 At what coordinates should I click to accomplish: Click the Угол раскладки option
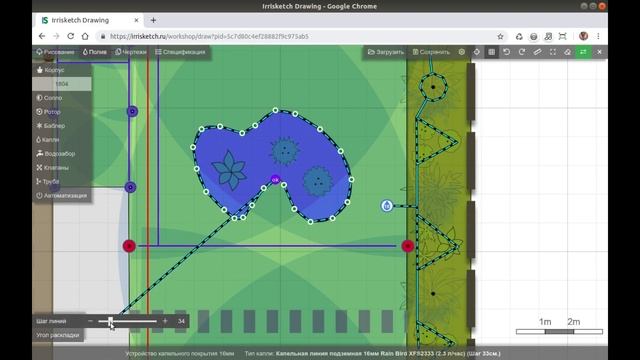(58, 335)
